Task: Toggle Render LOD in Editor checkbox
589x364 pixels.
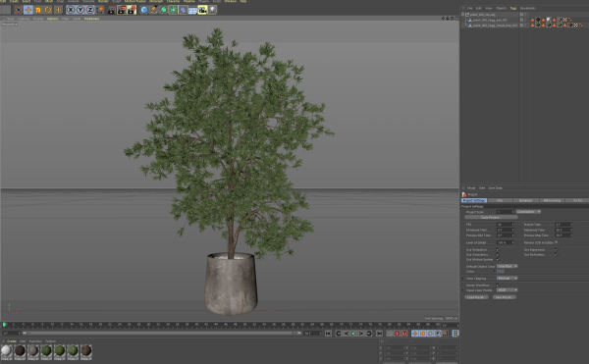Action: tap(556, 242)
